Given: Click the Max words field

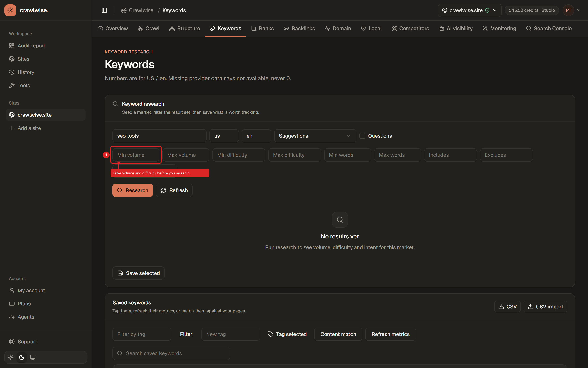Looking at the screenshot, I should click(397, 155).
